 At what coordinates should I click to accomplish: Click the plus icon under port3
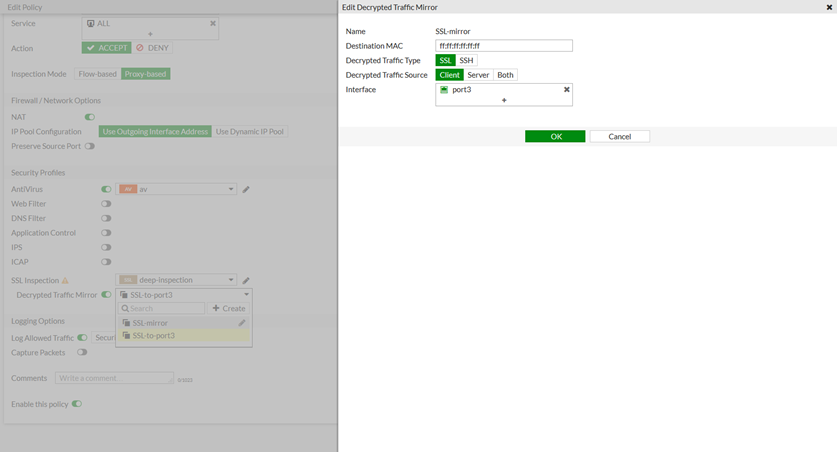point(504,100)
